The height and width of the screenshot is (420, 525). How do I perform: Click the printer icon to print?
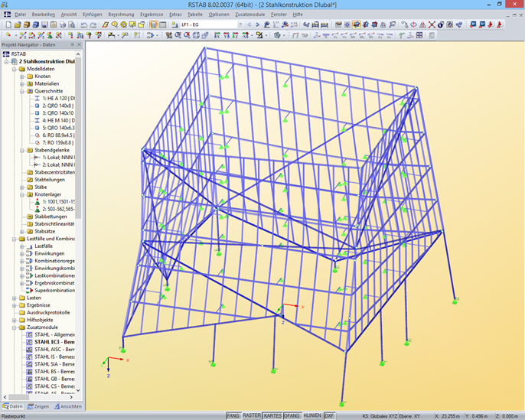point(63,24)
